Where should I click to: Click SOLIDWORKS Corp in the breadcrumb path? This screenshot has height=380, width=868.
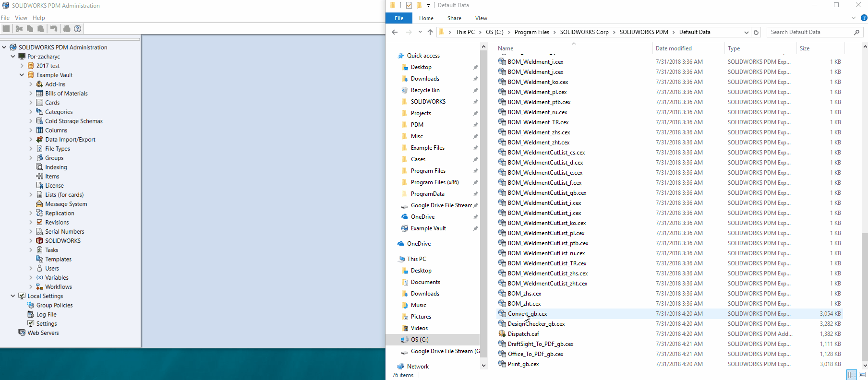[x=584, y=32]
